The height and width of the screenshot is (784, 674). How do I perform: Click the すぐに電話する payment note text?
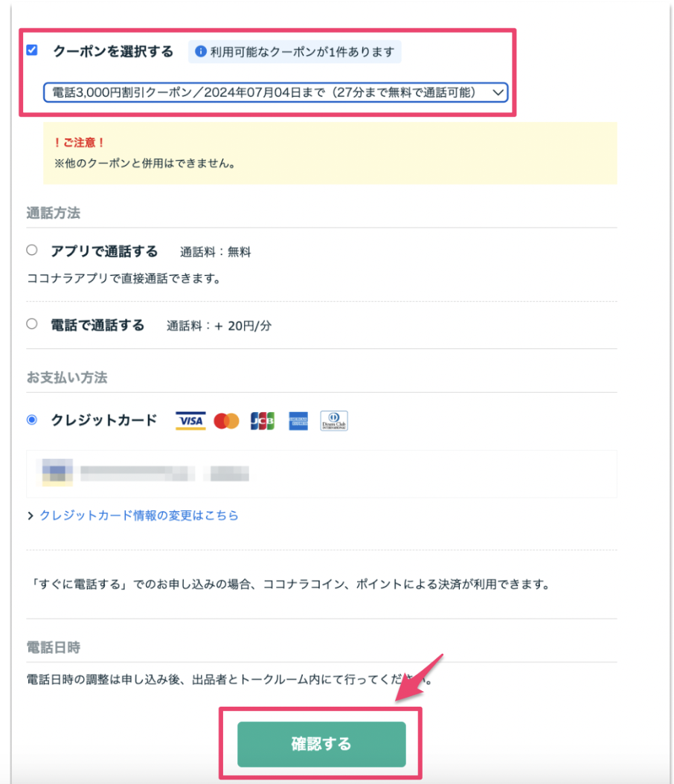click(290, 584)
